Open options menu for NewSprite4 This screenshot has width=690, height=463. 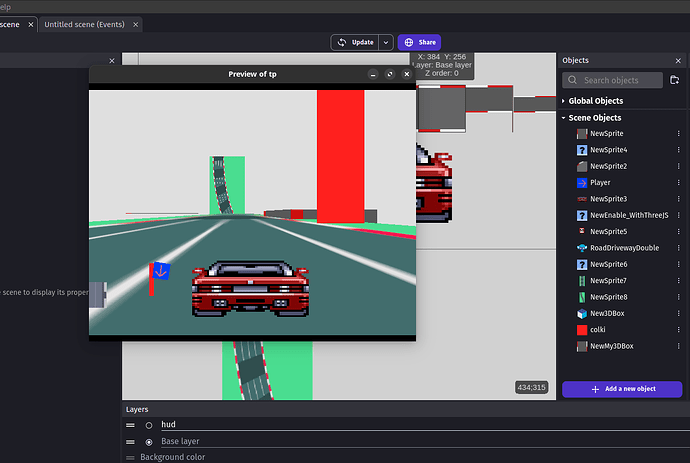point(678,150)
